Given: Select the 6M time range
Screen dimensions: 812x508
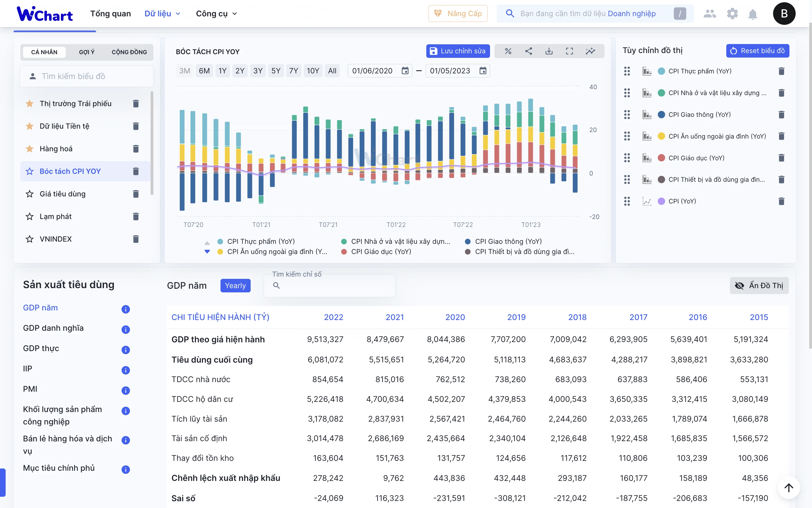Looking at the screenshot, I should 204,71.
